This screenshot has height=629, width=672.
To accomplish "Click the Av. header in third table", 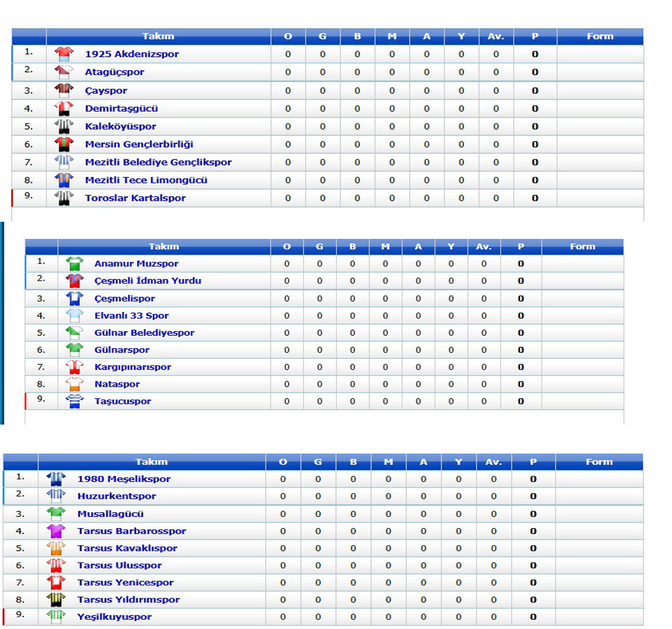I will (x=493, y=462).
